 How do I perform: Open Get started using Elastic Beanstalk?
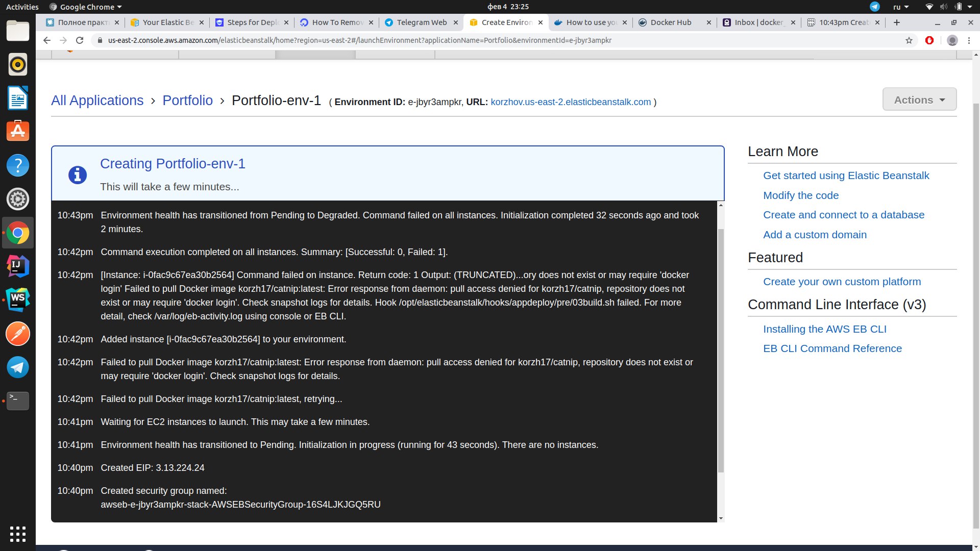tap(846, 176)
